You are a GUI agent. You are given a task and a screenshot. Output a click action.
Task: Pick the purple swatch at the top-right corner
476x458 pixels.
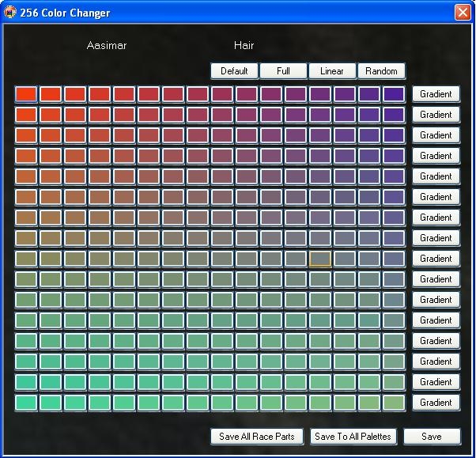pos(394,94)
